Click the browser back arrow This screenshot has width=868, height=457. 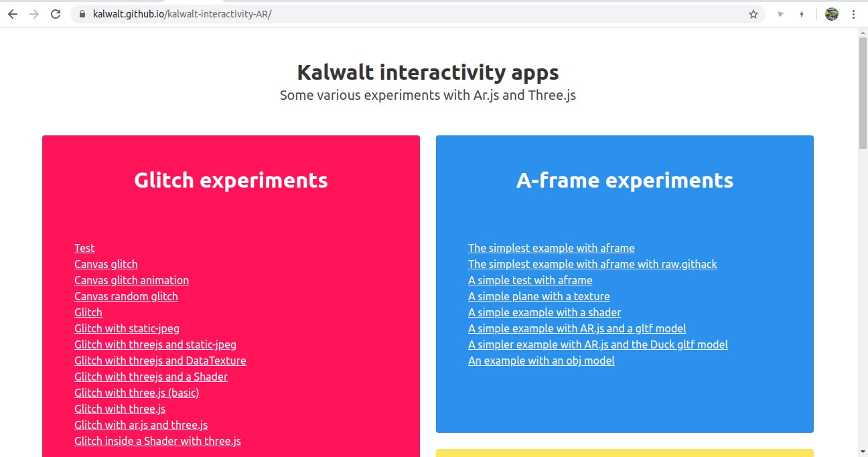tap(13, 14)
